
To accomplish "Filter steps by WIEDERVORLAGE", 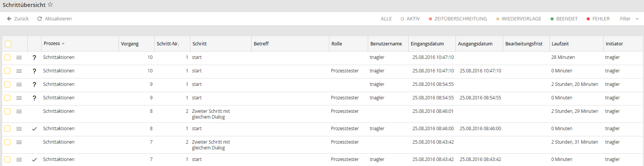I will tap(519, 18).
